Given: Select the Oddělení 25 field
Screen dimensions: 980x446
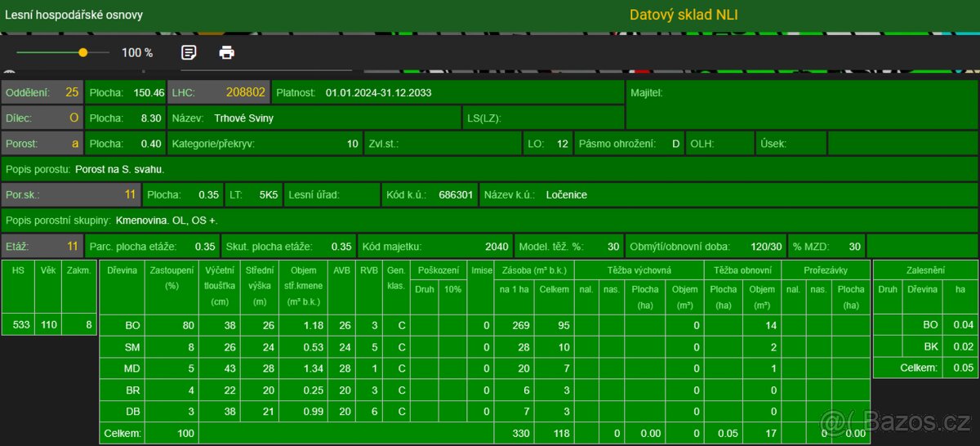Looking at the screenshot, I should click(x=42, y=92).
